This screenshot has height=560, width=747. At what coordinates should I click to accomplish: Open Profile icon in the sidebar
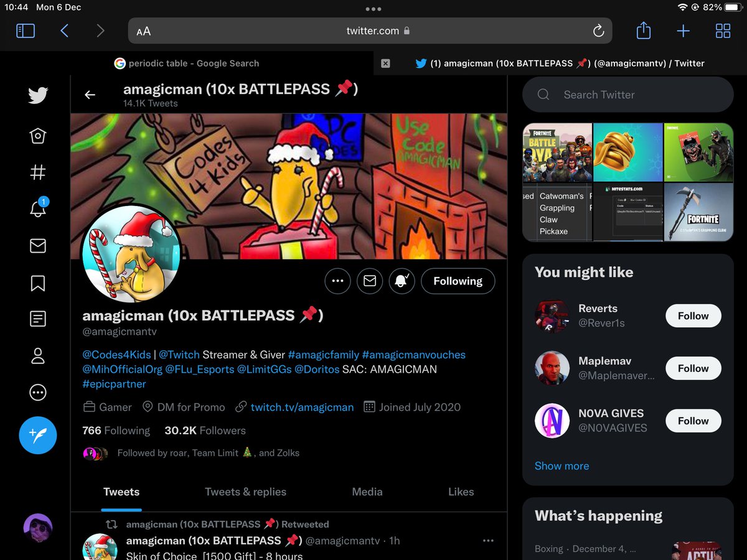38,356
